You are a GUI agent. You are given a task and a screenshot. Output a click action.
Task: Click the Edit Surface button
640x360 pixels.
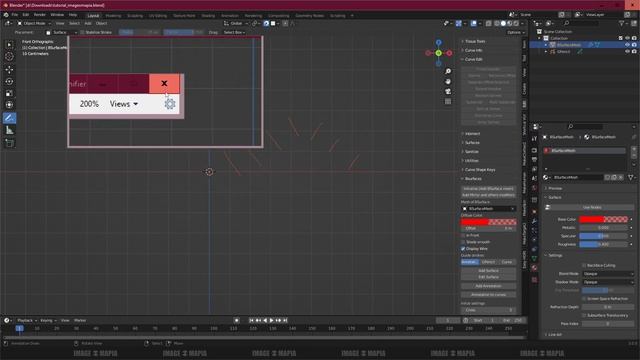click(x=489, y=277)
